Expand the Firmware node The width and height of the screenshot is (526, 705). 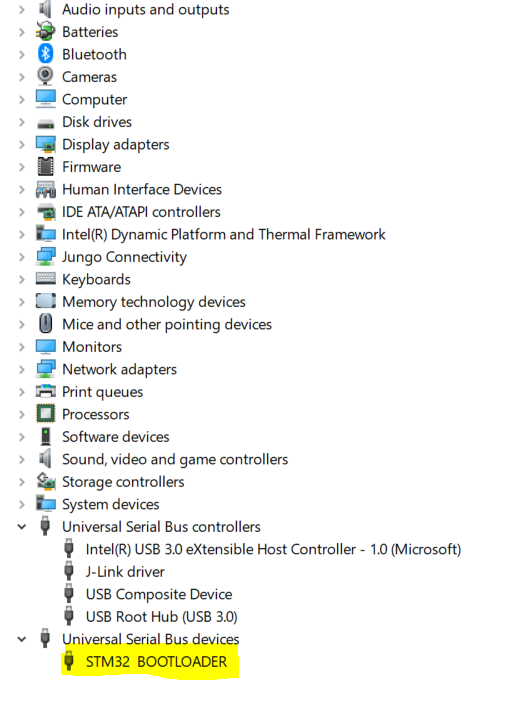pyautogui.click(x=22, y=167)
